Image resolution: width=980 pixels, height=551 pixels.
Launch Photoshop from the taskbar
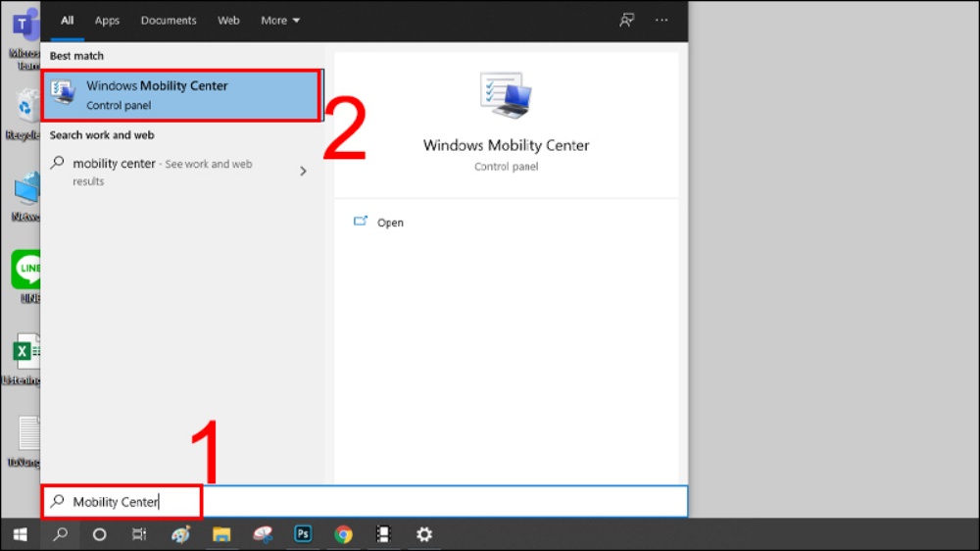(x=303, y=534)
